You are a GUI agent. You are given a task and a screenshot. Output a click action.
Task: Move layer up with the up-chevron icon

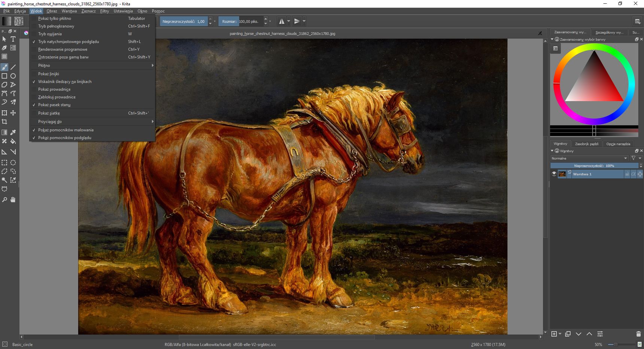589,334
